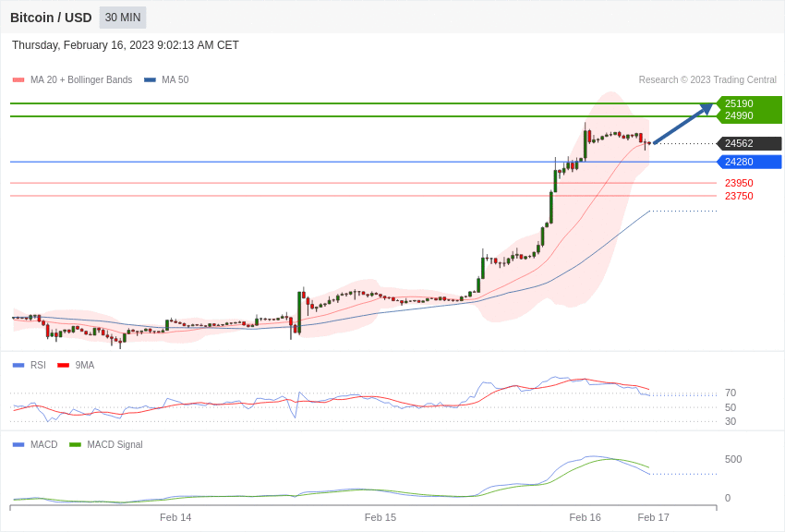Click the 24280 pivot price tag
The image size is (785, 532).
click(x=749, y=163)
